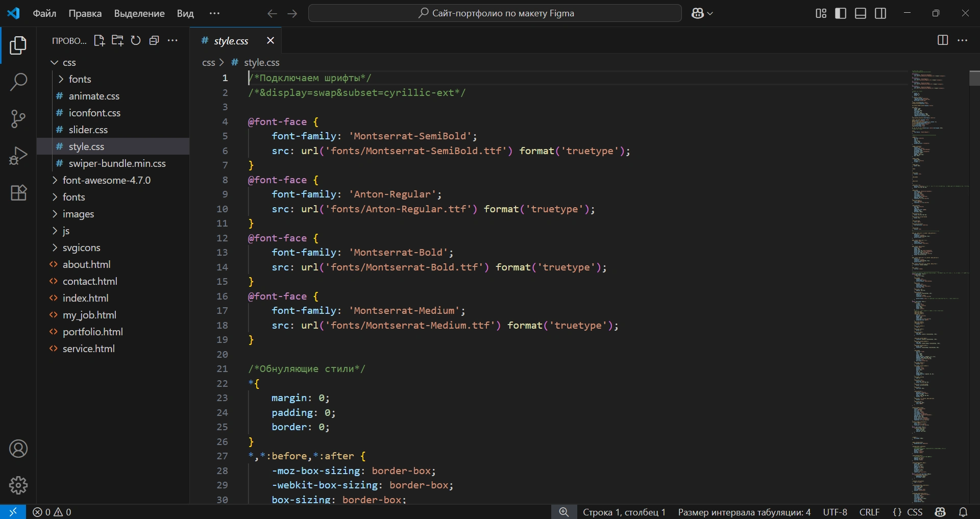Click the New Folder icon in explorer
The height and width of the screenshot is (519, 980).
click(117, 41)
